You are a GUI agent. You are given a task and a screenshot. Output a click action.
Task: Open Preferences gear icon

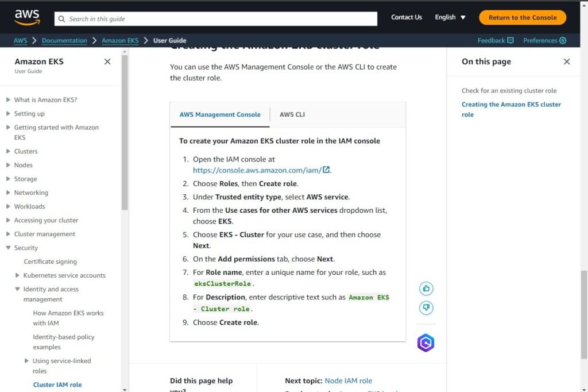tap(563, 40)
